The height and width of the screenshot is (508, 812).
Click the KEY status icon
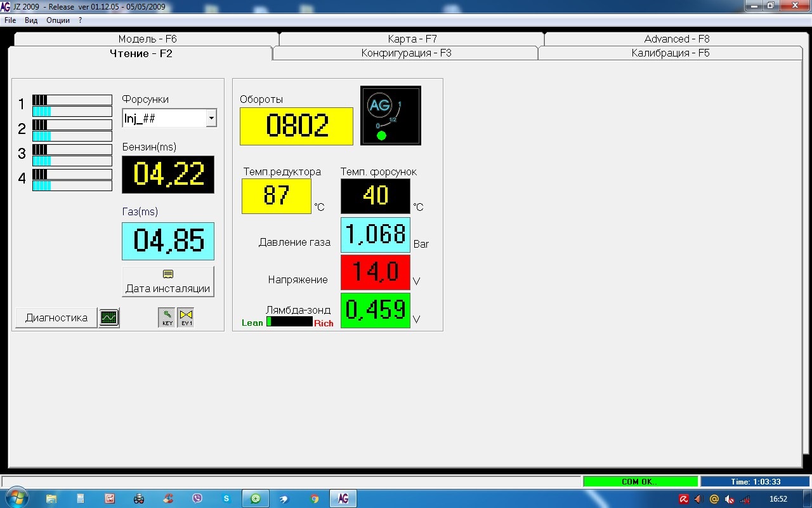167,317
